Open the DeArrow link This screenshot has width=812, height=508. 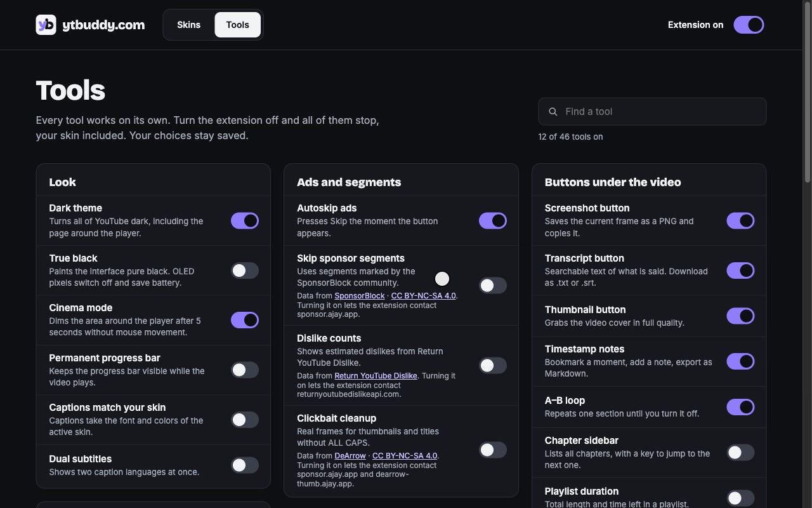coord(350,456)
